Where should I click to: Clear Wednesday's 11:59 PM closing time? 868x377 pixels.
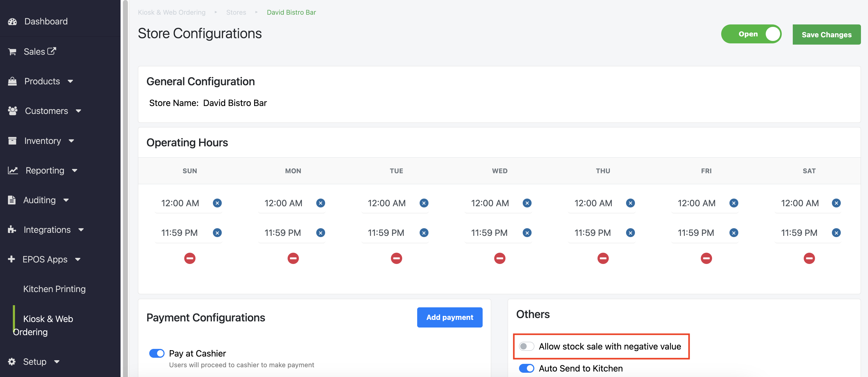point(527,232)
